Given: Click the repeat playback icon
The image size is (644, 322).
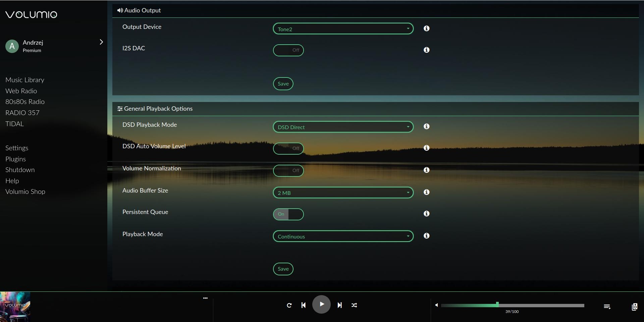Looking at the screenshot, I should (289, 305).
